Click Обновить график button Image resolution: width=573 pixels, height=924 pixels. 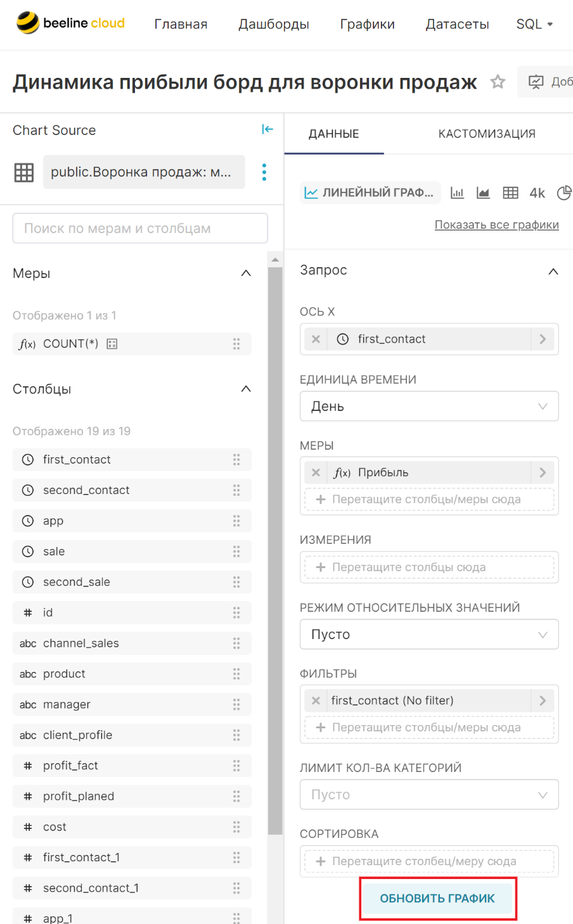[x=437, y=898]
